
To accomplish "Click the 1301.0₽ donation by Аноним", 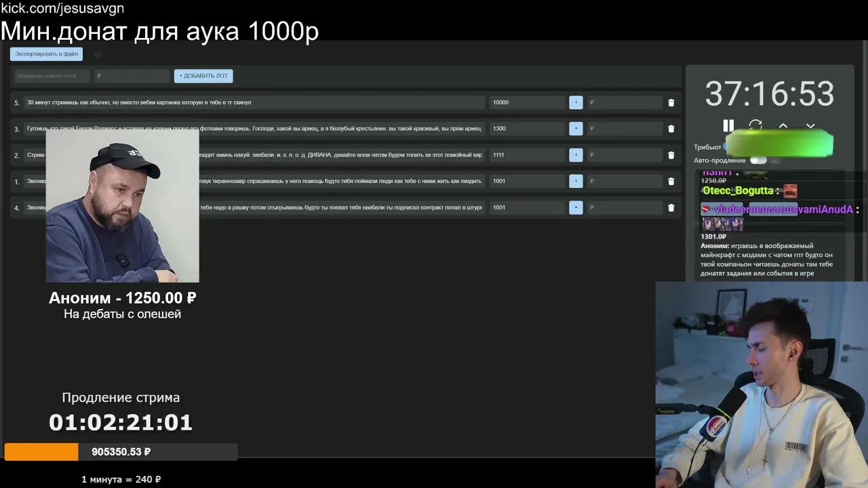I will pyautogui.click(x=770, y=255).
